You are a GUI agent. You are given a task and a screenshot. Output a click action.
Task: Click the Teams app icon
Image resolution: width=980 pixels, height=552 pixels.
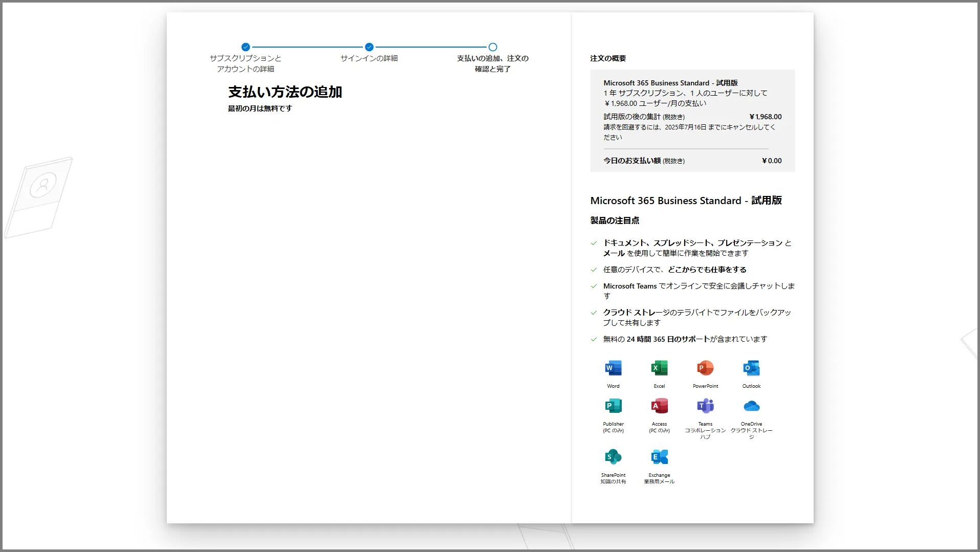705,406
